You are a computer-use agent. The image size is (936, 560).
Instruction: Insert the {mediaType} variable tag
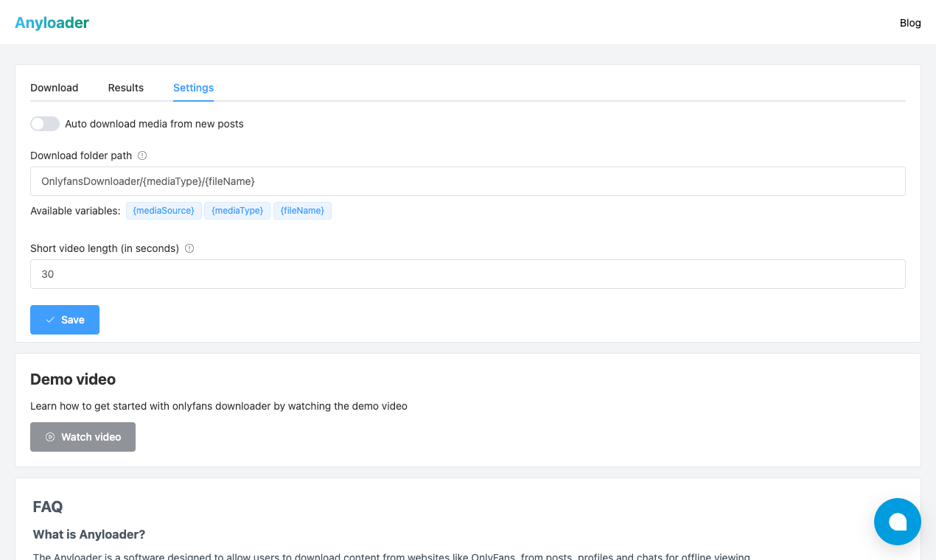point(237,211)
